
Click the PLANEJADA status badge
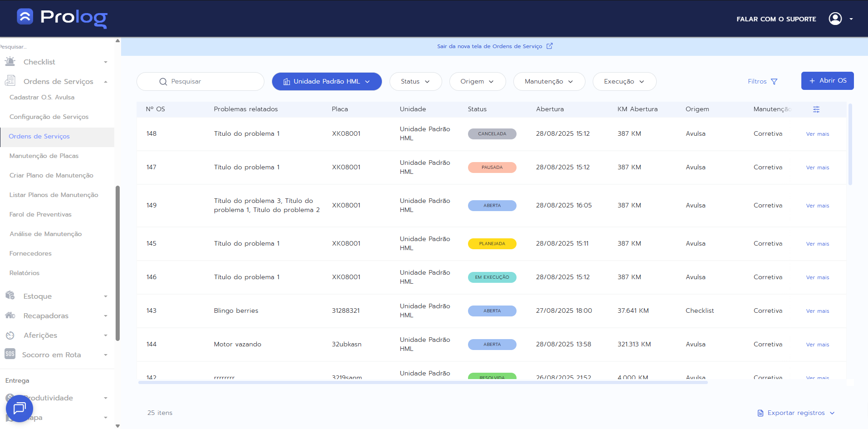pos(492,244)
